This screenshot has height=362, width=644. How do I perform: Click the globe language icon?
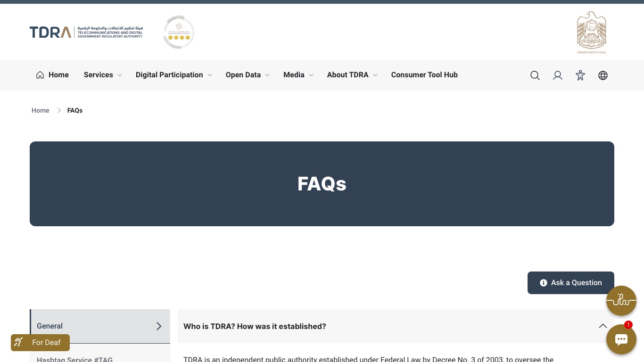603,75
